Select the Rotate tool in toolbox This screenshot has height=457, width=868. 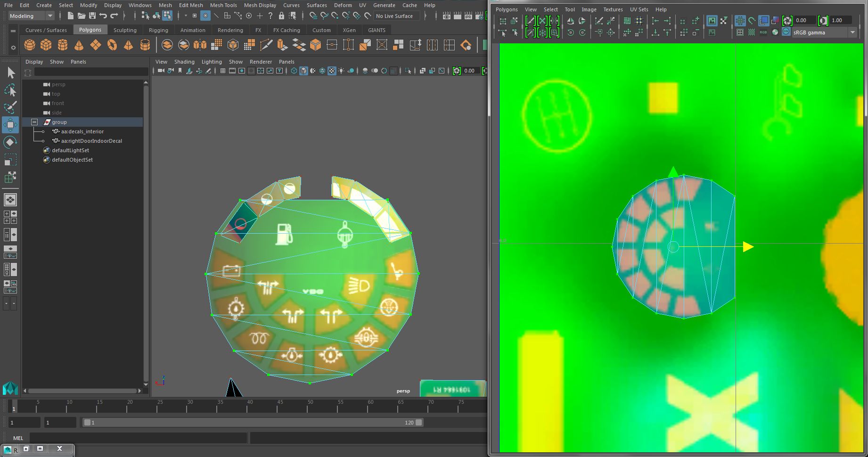[x=10, y=142]
